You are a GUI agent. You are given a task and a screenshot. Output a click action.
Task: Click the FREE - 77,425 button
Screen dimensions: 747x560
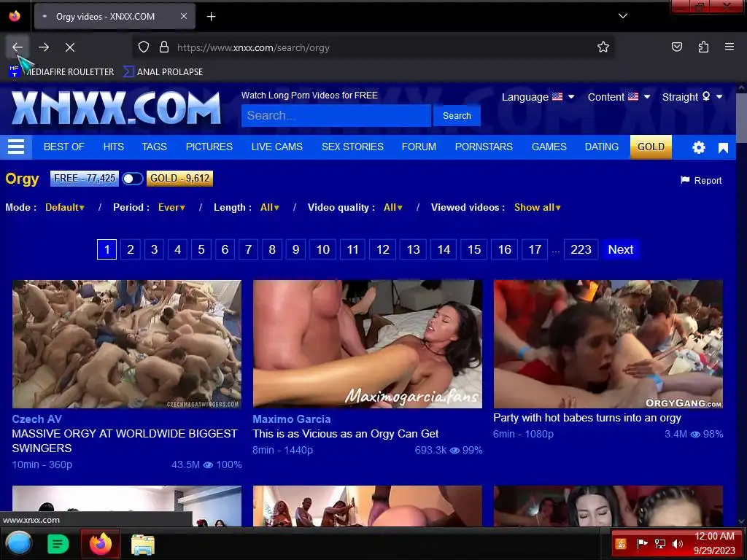(85, 179)
